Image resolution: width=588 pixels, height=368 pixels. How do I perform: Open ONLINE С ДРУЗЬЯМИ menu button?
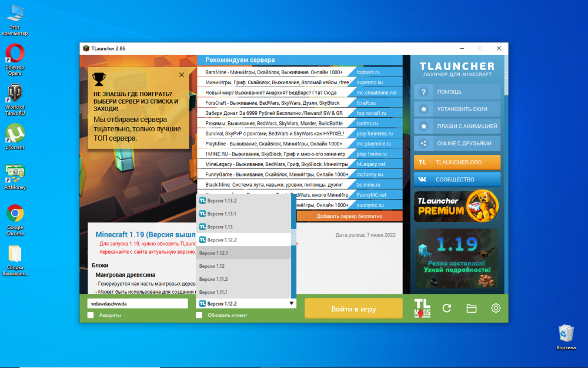tap(457, 143)
